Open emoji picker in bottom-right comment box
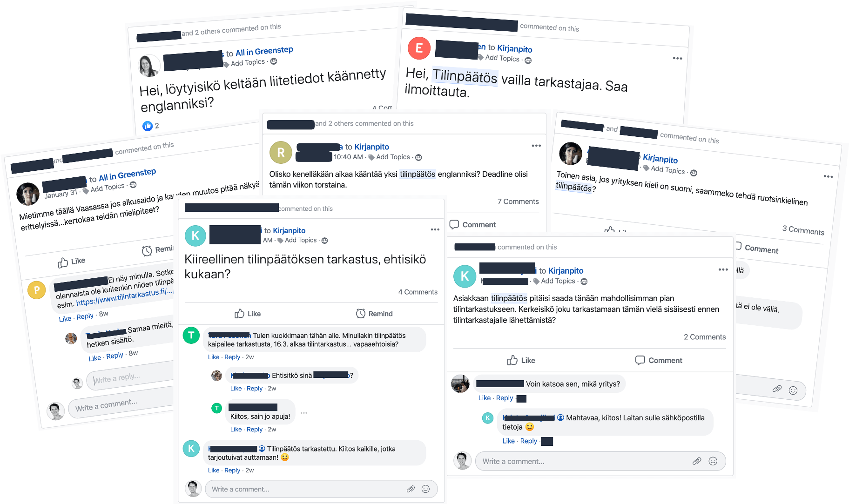849x504 pixels. coord(713,461)
